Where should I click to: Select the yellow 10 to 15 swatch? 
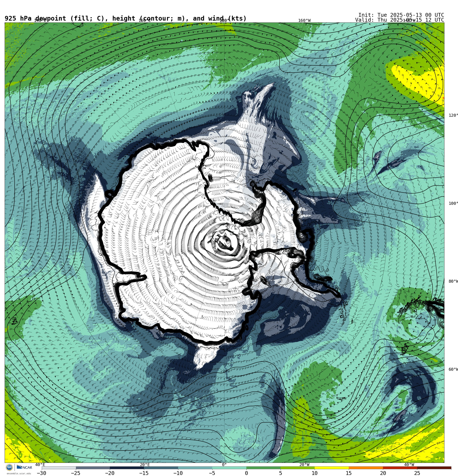pyautogui.click(x=332, y=468)
